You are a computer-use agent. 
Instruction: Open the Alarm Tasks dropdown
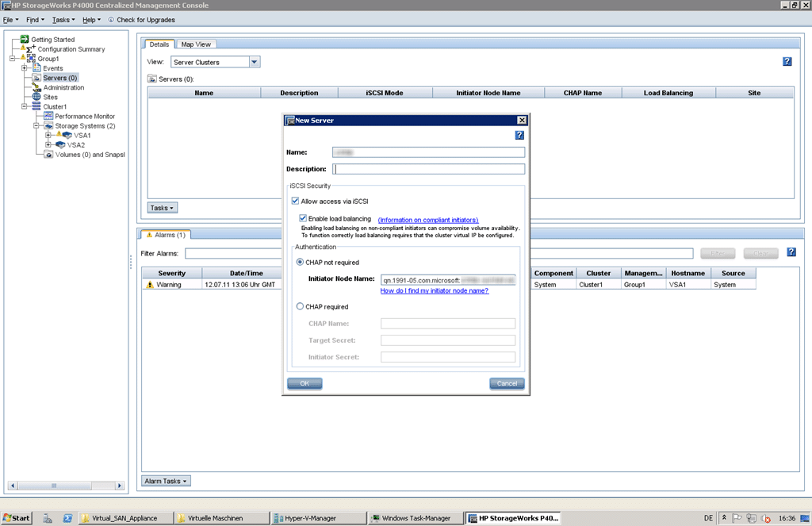pos(166,481)
